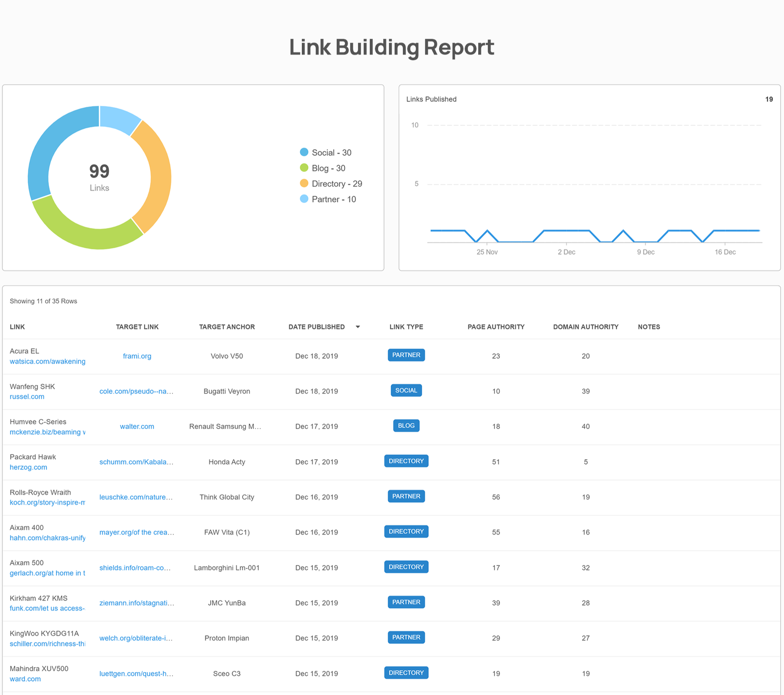Select the Partner legend color dot

point(304,199)
